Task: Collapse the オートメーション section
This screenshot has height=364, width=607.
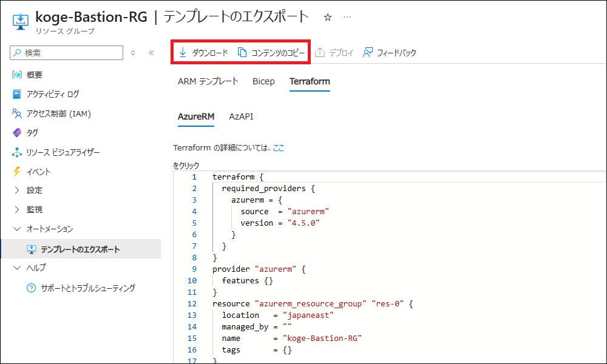Action: tap(16, 229)
